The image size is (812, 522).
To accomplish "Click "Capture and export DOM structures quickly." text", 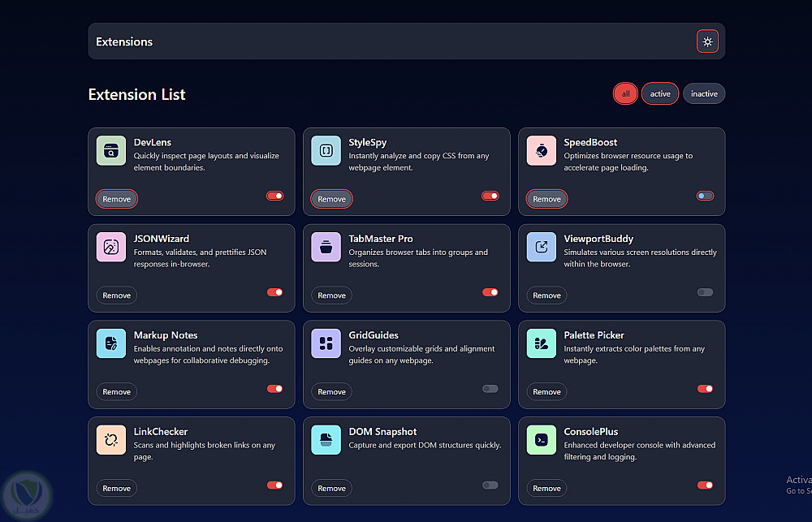I will click(x=425, y=445).
